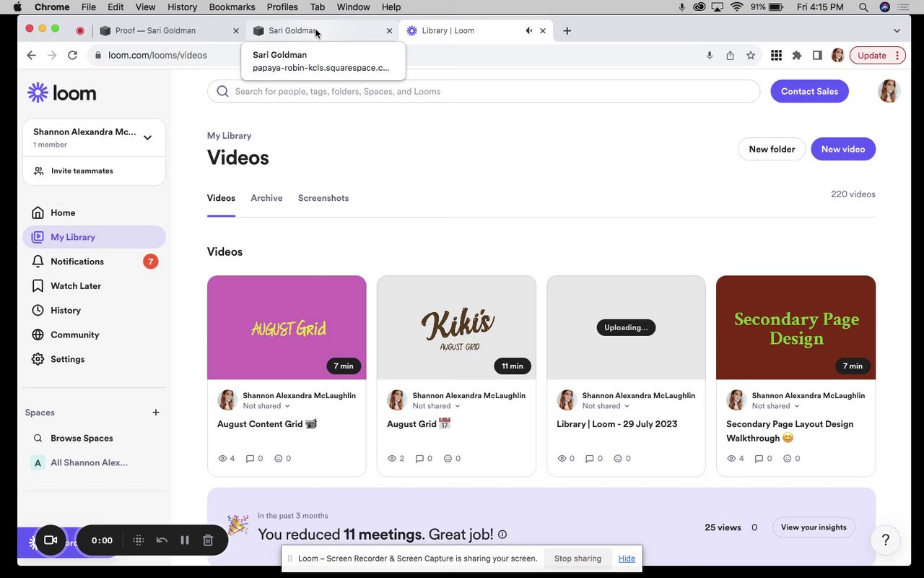Open the Profiles menu in the menu bar
The image size is (924, 578).
coord(282,7)
